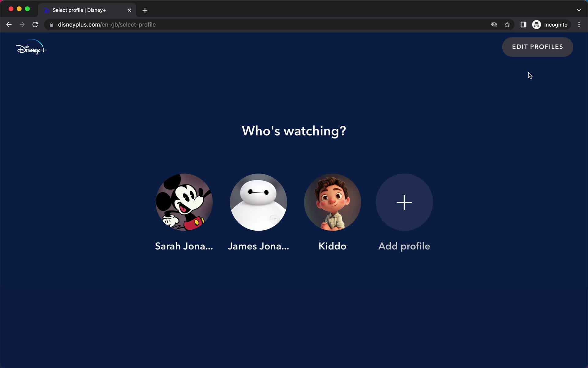Close the Disney+ tab
This screenshot has width=588, height=368.
tap(130, 10)
